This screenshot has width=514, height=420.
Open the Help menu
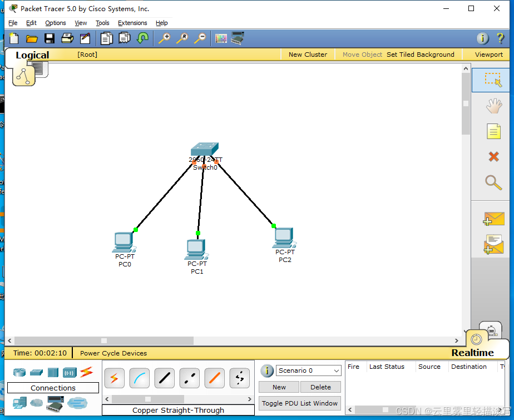(162, 23)
